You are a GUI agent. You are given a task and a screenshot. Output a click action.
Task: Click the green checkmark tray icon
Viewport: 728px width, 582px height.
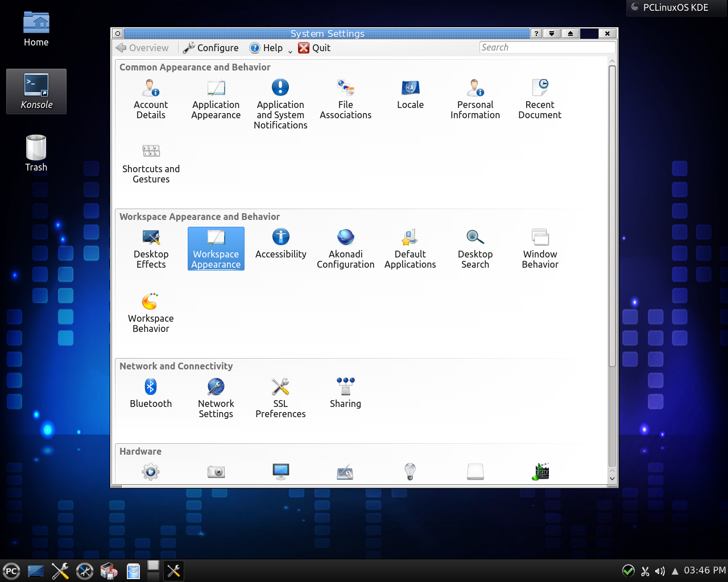tap(628, 571)
